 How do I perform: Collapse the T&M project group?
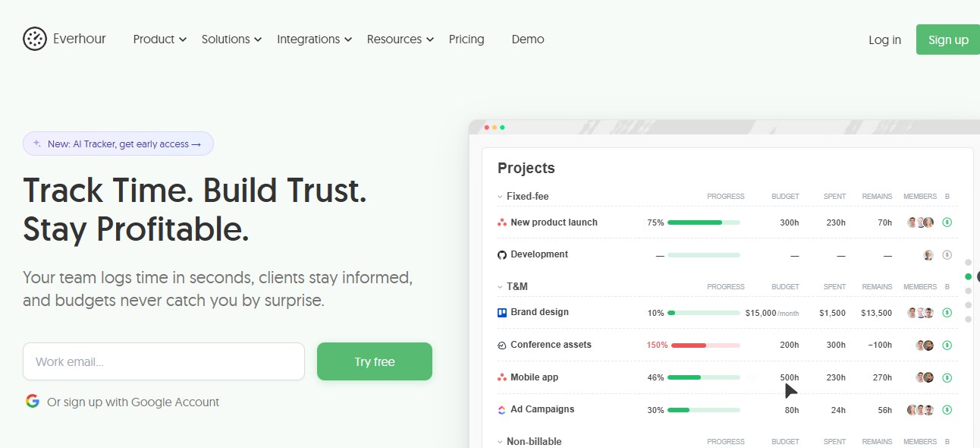(x=500, y=287)
